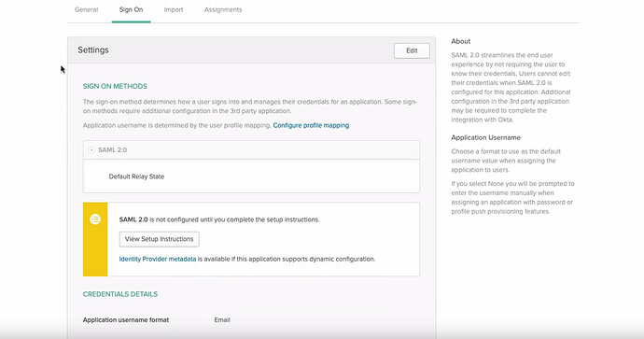
Task: Click View Setup Instructions button
Action: coord(160,239)
